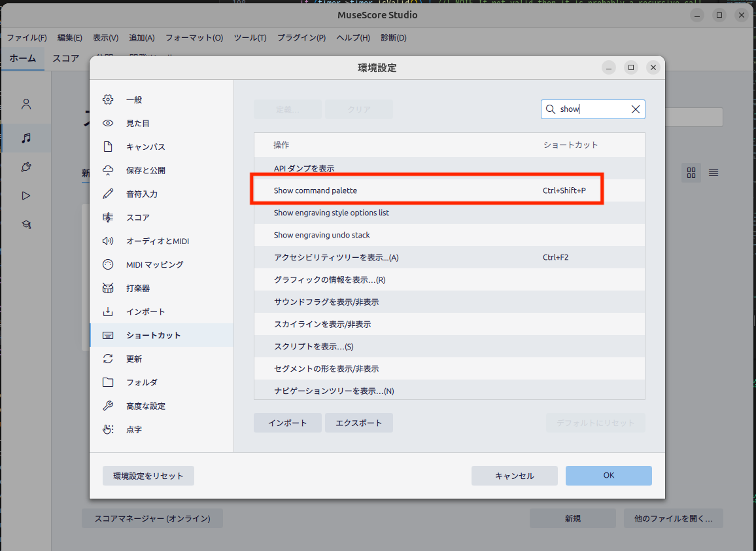The image size is (756, 551).
Task: Open 一般 general settings gear icon
Action: tap(108, 99)
